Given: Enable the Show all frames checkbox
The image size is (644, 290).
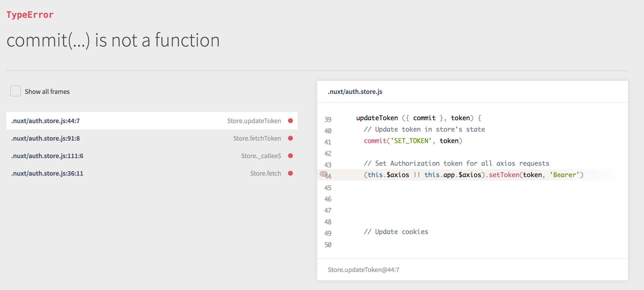Looking at the screenshot, I should [16, 91].
